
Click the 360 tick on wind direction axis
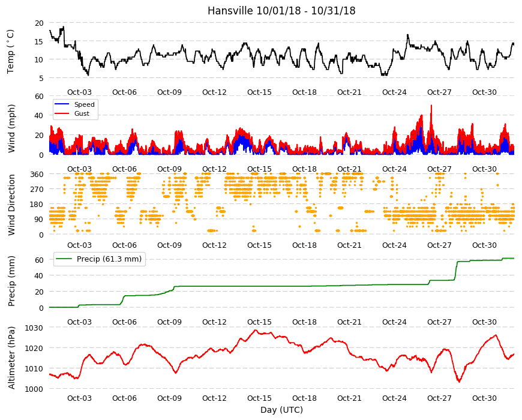point(37,174)
